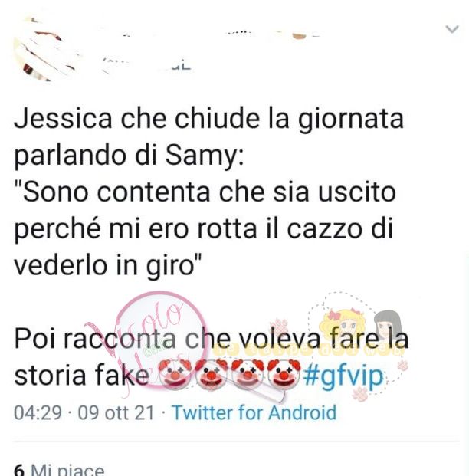Open the blurred profile avatar
This screenshot has width=469, height=476.
coord(47,50)
